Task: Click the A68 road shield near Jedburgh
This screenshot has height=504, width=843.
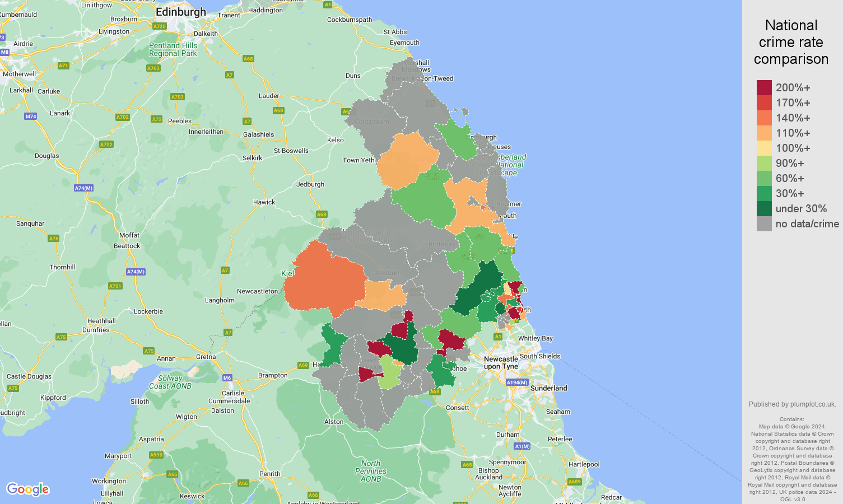Action: (x=322, y=214)
